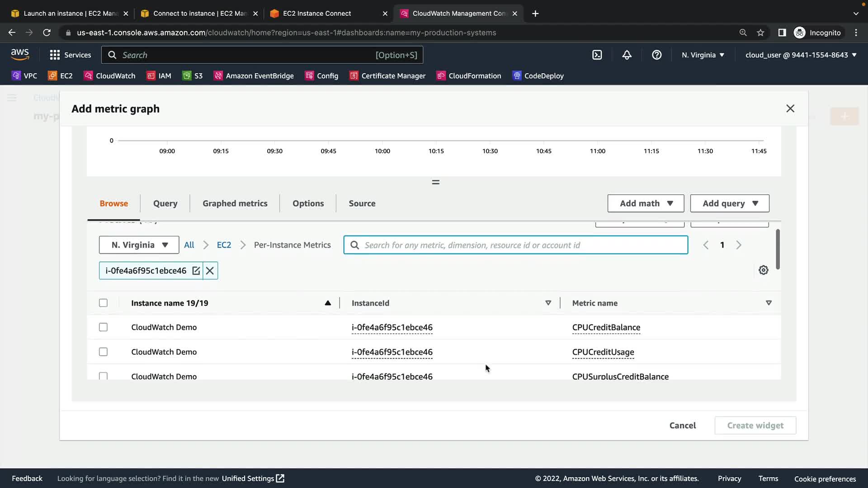The width and height of the screenshot is (868, 488).
Task: Remove the i-0fe4a6f95c1ebce46 filter chip
Action: (210, 271)
